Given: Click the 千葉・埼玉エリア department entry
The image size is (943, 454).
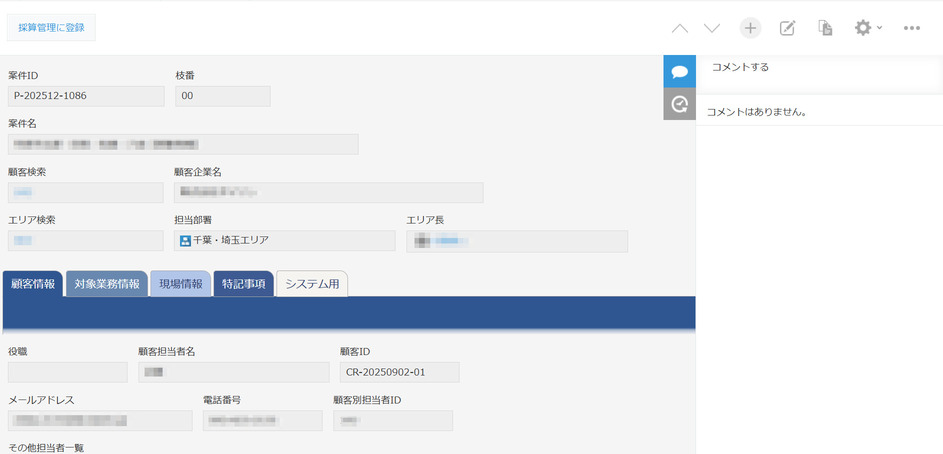Looking at the screenshot, I should [x=285, y=241].
